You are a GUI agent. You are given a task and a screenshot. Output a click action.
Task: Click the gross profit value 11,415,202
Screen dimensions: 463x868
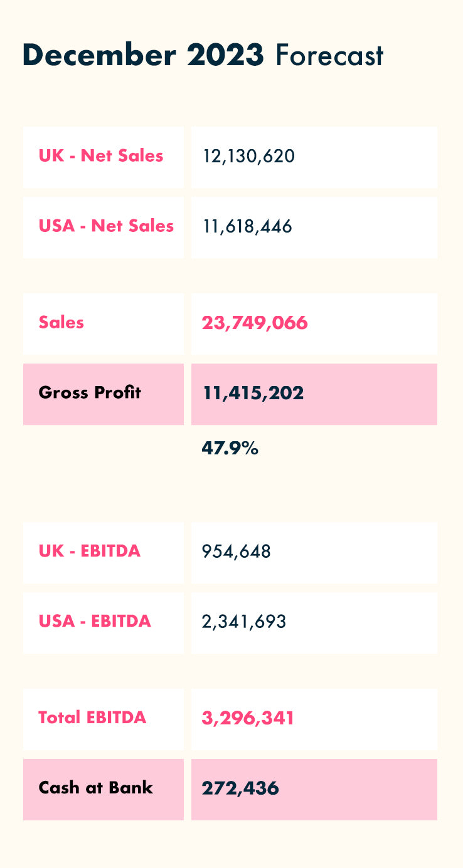(253, 394)
